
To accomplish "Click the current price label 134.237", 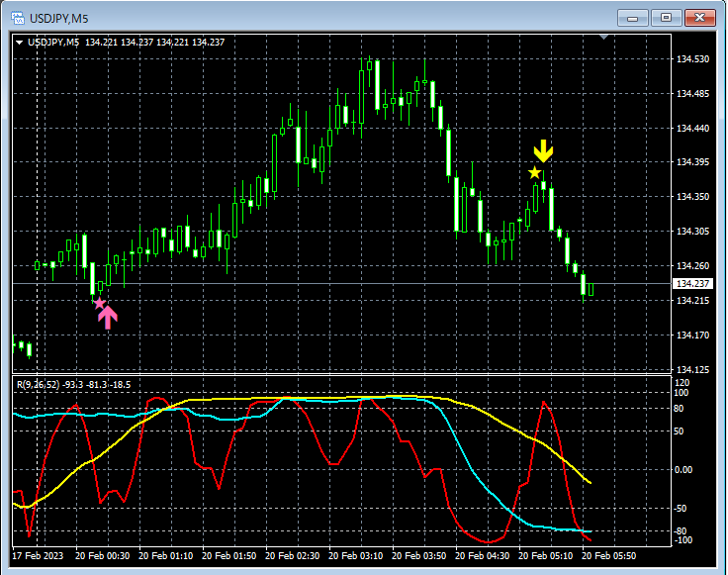I will pos(692,283).
